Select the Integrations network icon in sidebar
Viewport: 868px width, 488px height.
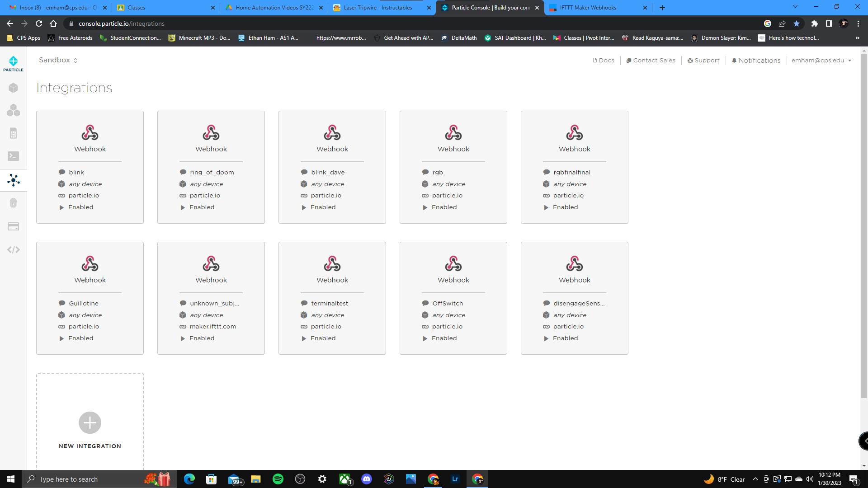(x=13, y=180)
